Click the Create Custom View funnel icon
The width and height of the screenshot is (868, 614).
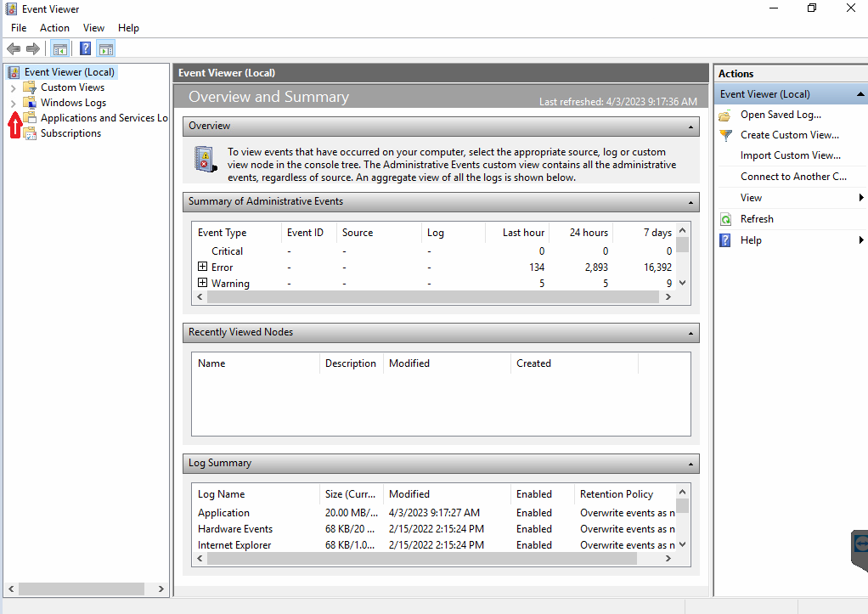724,135
